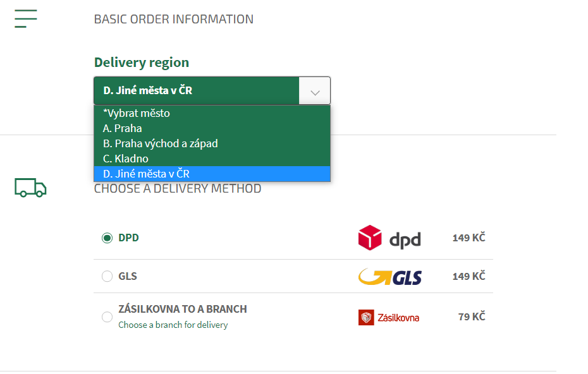This screenshot has width=588, height=374.
Task: Click the Zásilkovna logo icon
Action: 366,317
